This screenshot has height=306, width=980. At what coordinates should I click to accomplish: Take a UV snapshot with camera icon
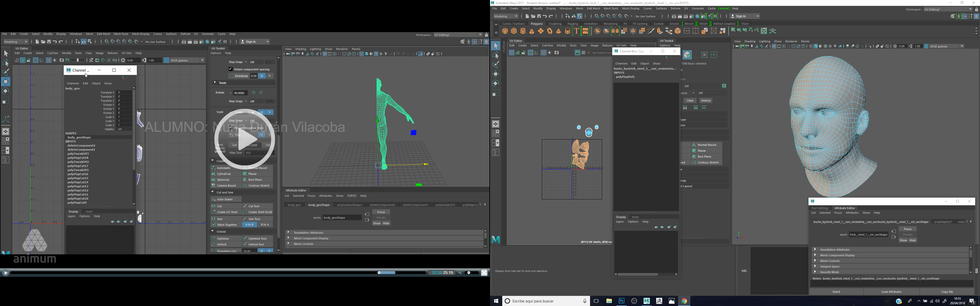pyautogui.click(x=557, y=53)
